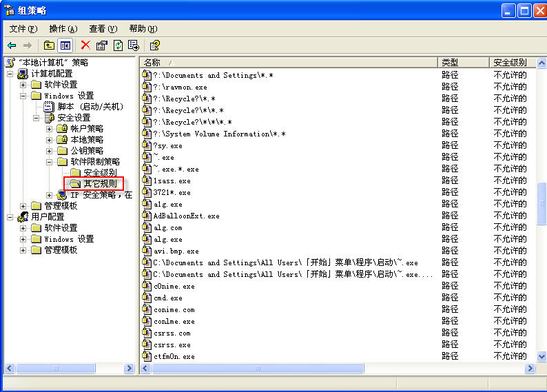547x392 pixels.
Task: Click the 公钥策略 folder icon
Action: click(x=62, y=151)
